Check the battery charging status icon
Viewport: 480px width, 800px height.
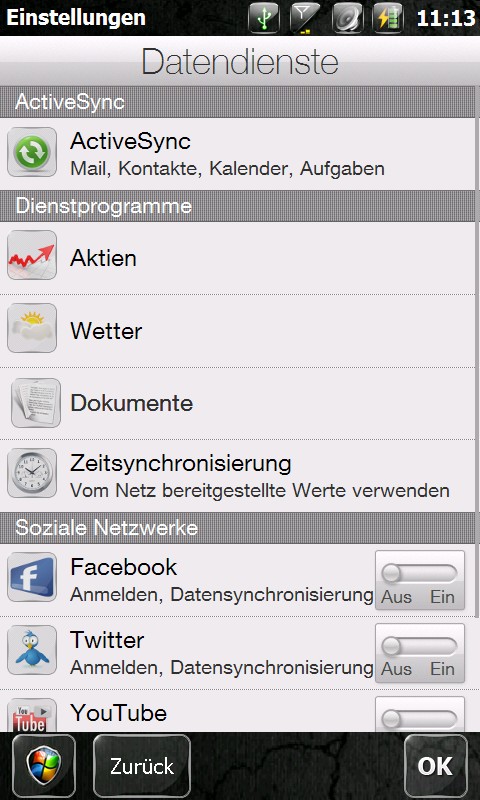[x=388, y=18]
